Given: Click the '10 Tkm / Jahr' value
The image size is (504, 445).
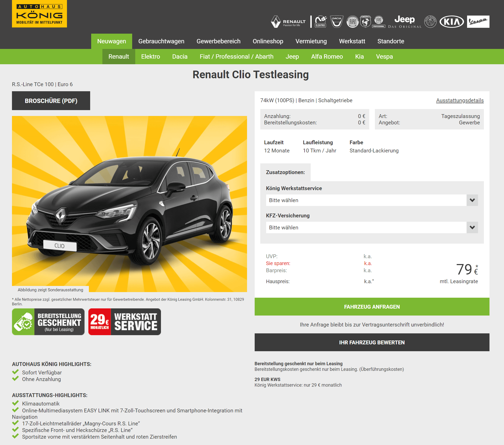Looking at the screenshot, I should 319,151.
